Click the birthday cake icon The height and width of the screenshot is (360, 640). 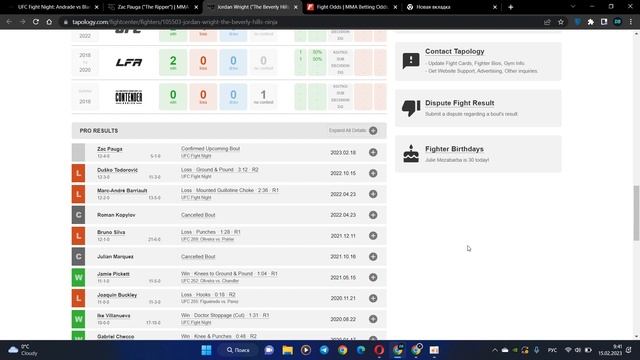(x=411, y=154)
